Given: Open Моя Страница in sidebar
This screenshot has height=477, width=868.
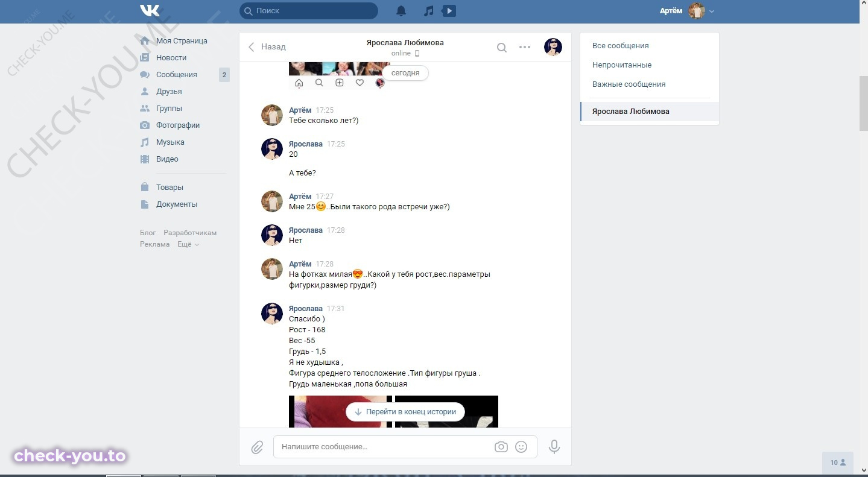Looking at the screenshot, I should point(182,41).
